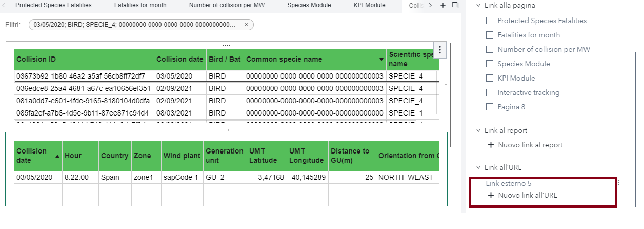
Task: Tick the KPI Module page link
Action: [x=490, y=78]
